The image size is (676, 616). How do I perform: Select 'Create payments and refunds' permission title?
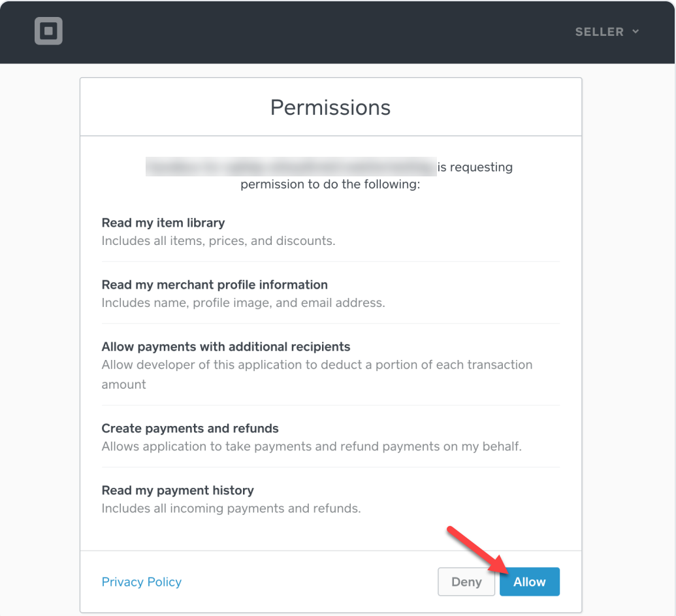[x=190, y=429]
